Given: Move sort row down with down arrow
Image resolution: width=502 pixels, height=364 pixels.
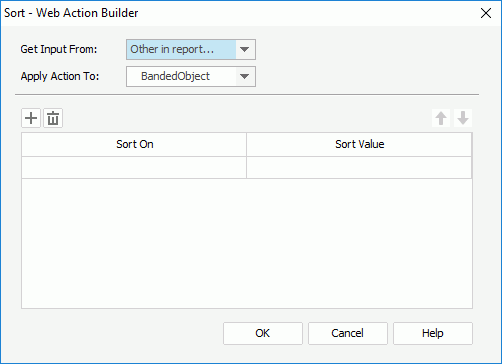Looking at the screenshot, I should point(463,118).
